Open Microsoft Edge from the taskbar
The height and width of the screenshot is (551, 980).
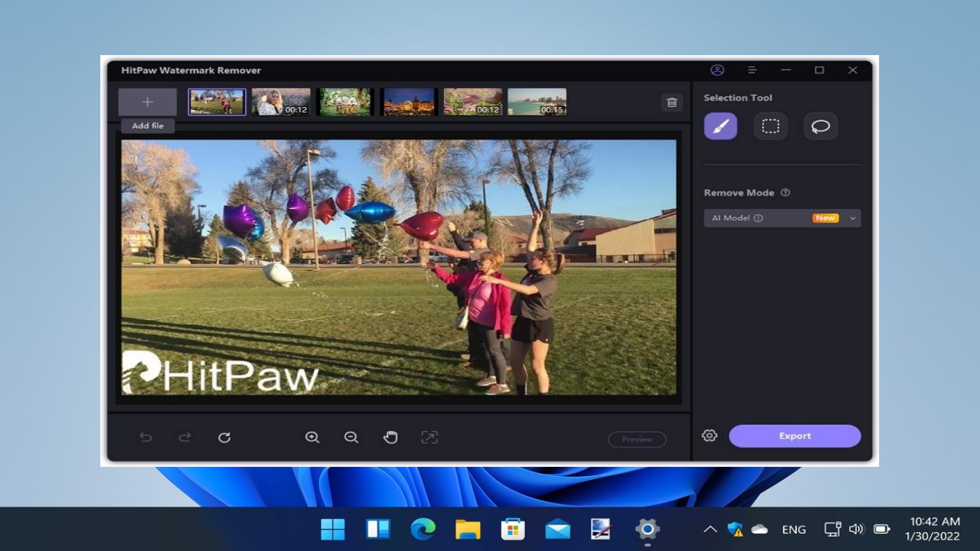(423, 529)
